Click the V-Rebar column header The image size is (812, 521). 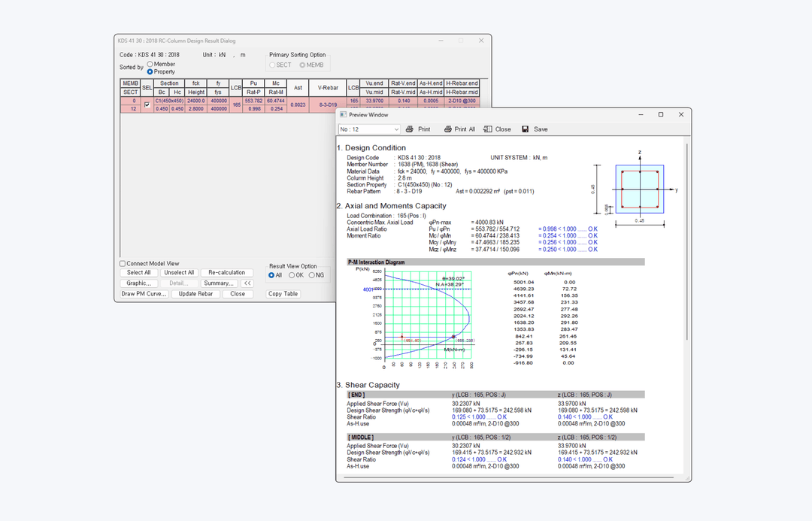pyautogui.click(x=328, y=87)
